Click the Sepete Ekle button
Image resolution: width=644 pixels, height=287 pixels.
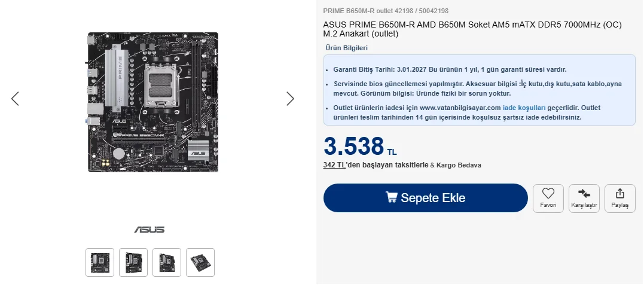(426, 198)
